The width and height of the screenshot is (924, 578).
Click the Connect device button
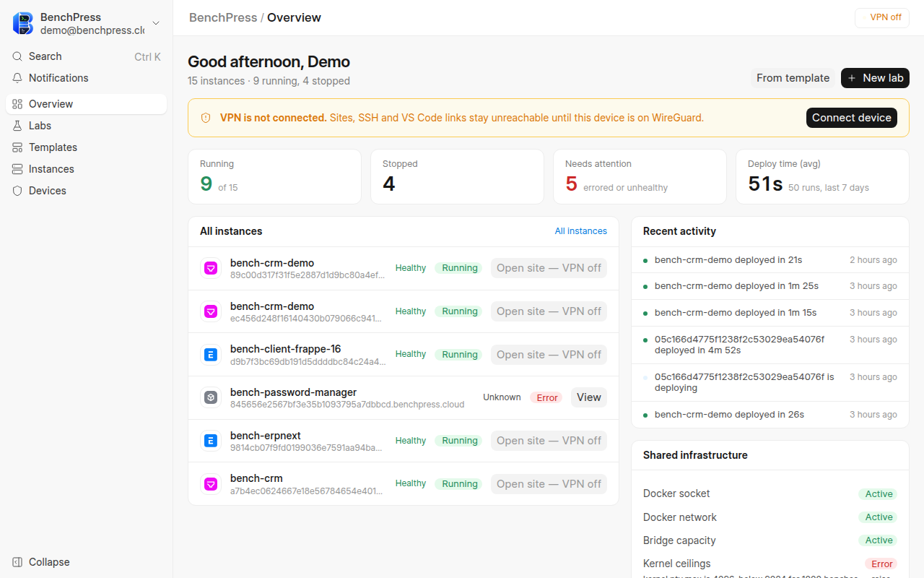pos(852,118)
